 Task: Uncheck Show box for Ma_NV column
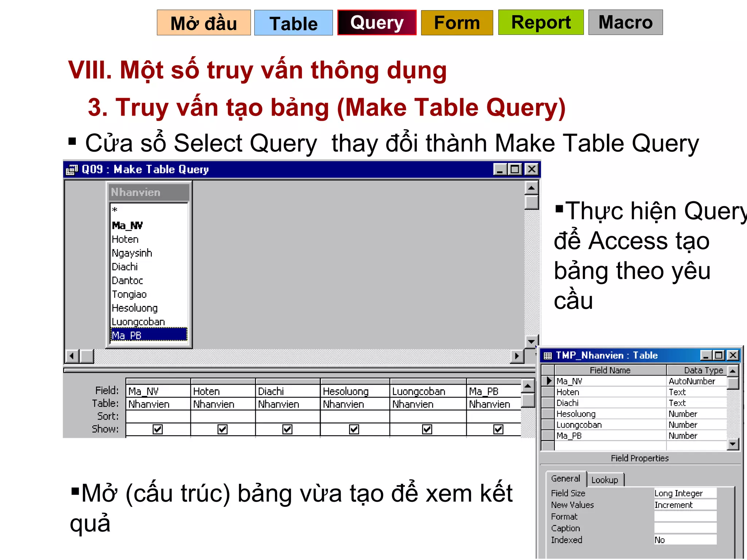click(158, 429)
